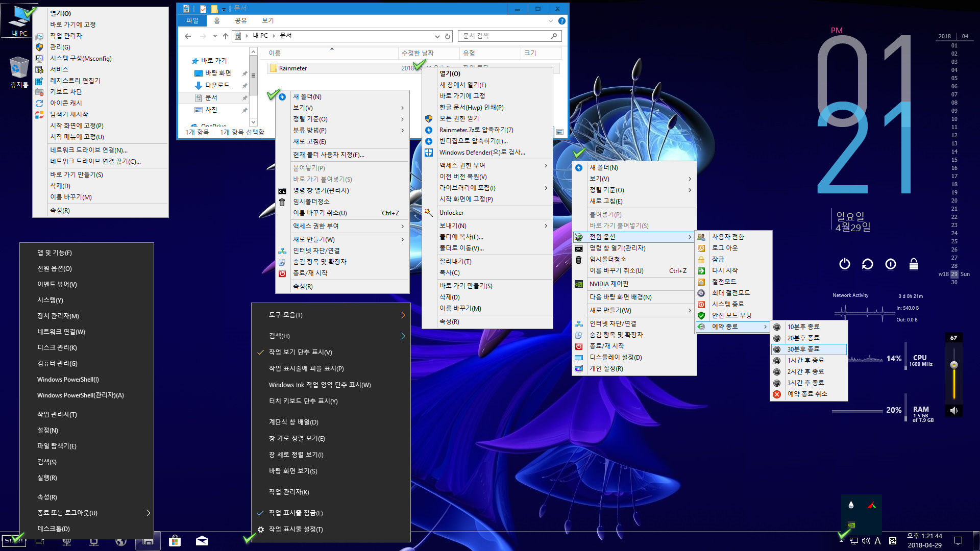Screen dimensions: 980x551
Task: Choose 임시폴더청소 in desktop context menu
Action: click(x=634, y=259)
